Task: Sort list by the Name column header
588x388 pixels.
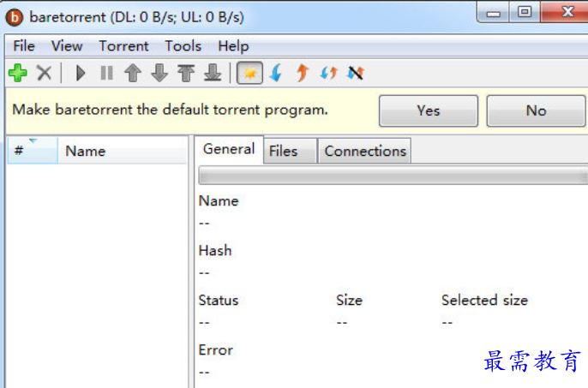Action: coord(123,151)
